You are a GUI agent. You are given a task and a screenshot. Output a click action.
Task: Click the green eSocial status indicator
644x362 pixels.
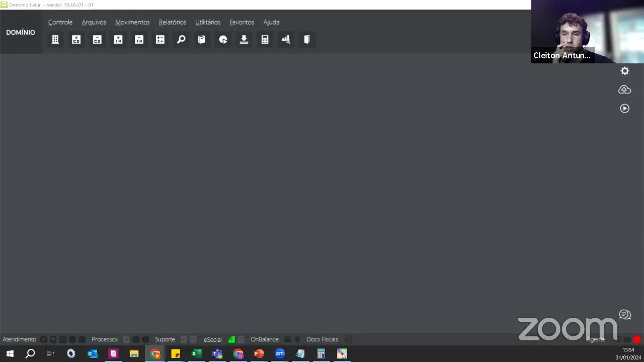pyautogui.click(x=231, y=339)
